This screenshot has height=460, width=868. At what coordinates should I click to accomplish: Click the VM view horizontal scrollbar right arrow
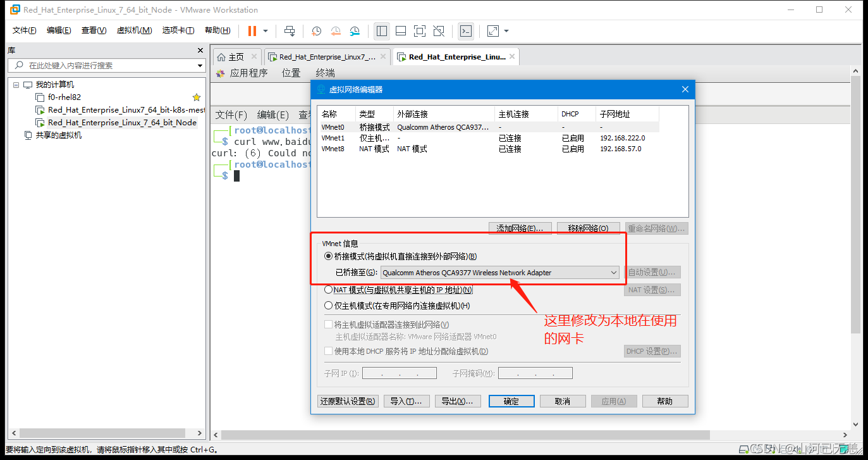[x=846, y=435]
